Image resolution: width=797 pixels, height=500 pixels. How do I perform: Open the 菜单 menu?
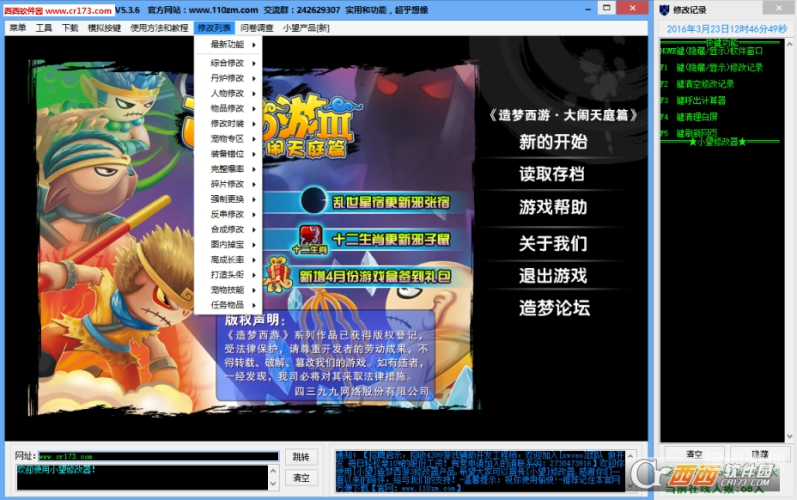(x=17, y=28)
